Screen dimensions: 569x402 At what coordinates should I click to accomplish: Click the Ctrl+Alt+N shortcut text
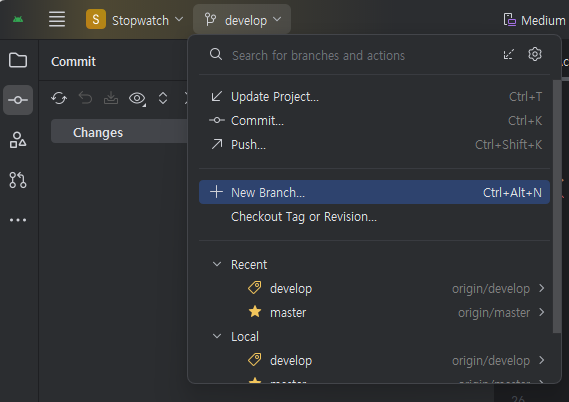point(512,193)
